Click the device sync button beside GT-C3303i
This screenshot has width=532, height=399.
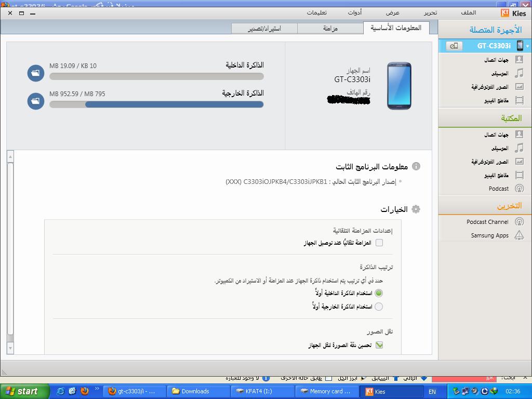(454, 46)
